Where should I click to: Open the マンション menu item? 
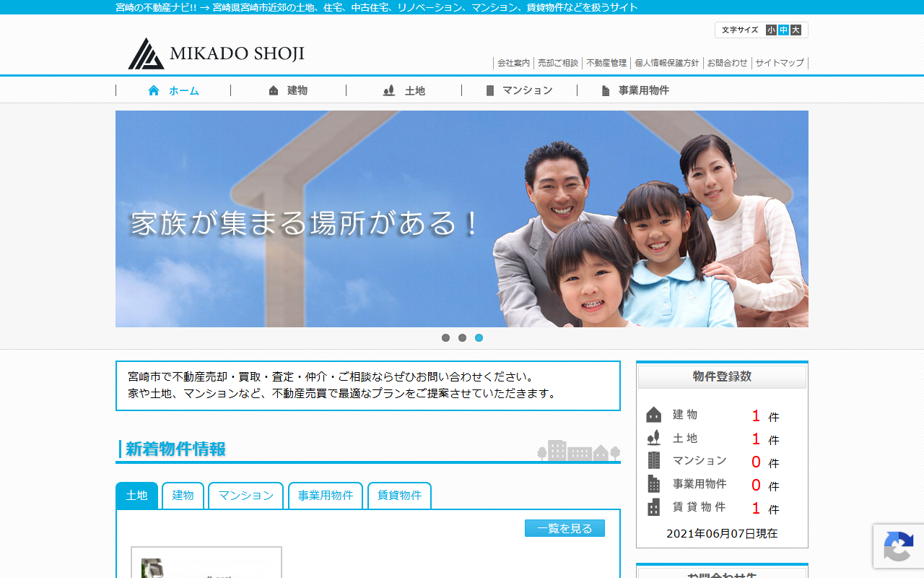520,90
